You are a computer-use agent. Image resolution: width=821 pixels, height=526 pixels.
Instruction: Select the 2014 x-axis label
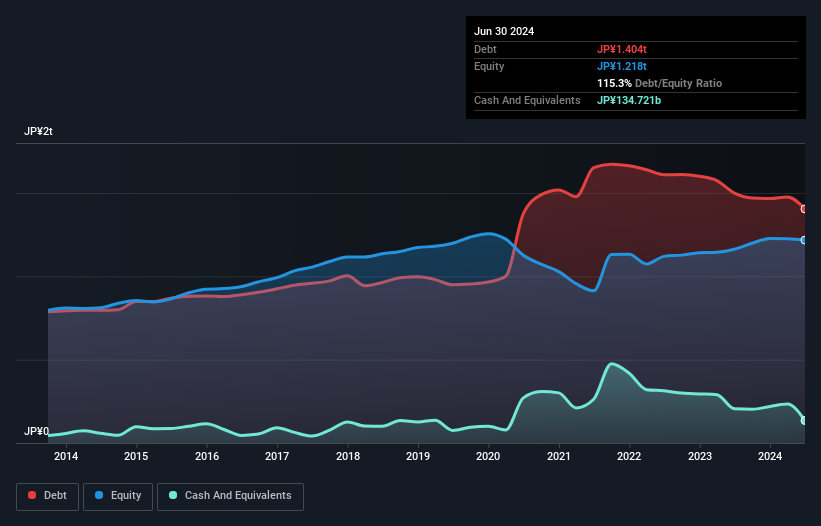click(x=66, y=457)
